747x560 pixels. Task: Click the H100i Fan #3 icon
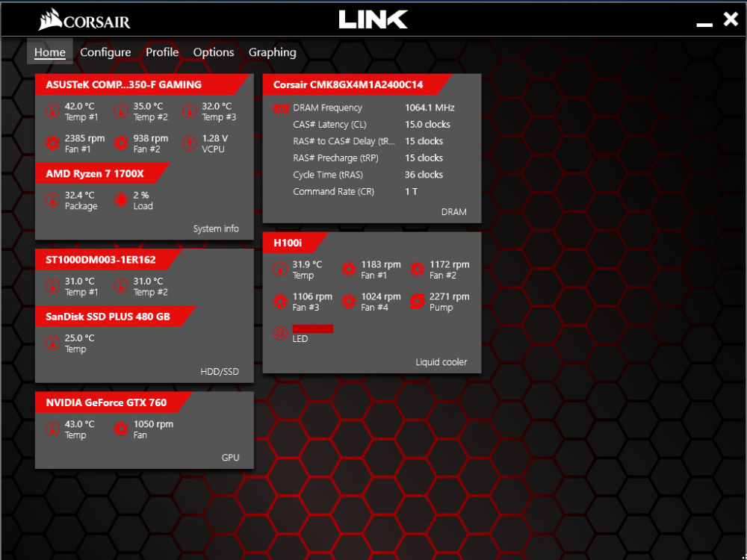click(280, 302)
